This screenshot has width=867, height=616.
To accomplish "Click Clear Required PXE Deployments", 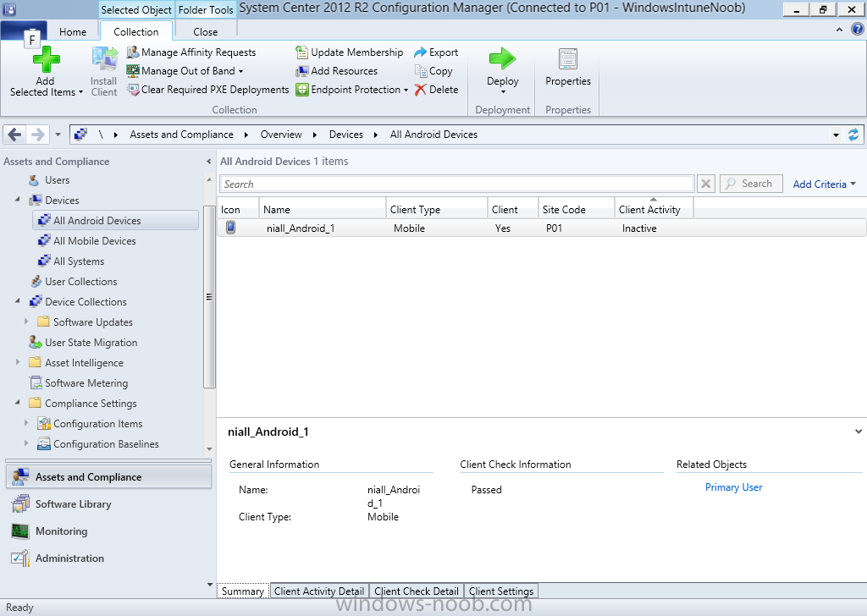I will 208,90.
